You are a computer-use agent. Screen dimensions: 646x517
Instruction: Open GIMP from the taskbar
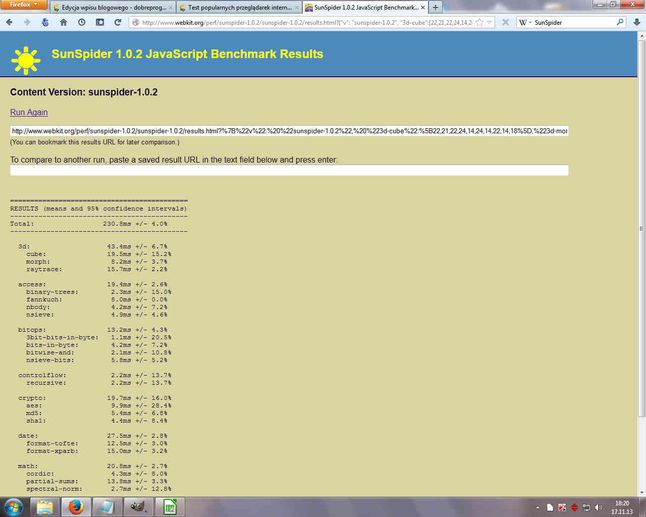tap(138, 507)
